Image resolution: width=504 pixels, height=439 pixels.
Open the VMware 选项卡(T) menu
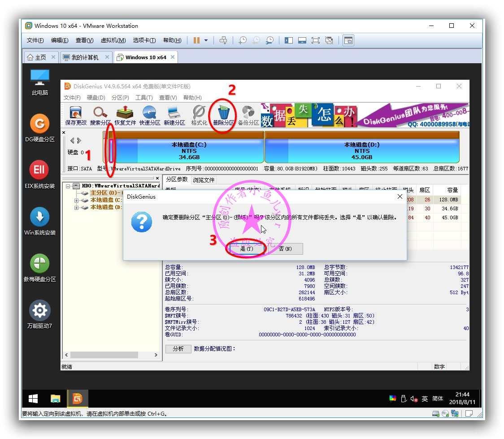point(144,40)
